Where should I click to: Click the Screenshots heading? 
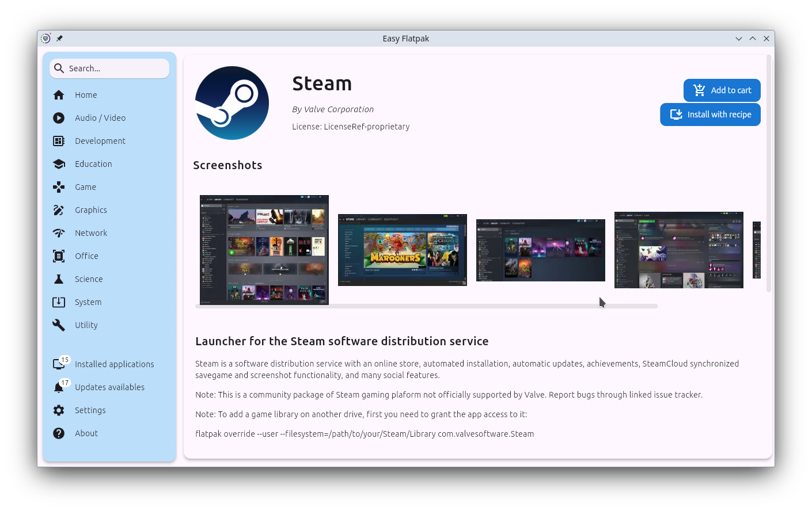[x=227, y=165]
